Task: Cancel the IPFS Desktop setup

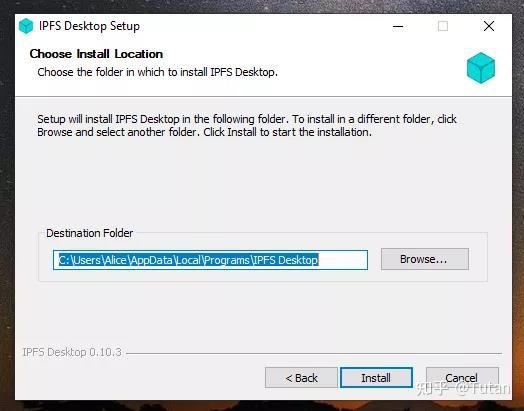Action: tap(462, 378)
